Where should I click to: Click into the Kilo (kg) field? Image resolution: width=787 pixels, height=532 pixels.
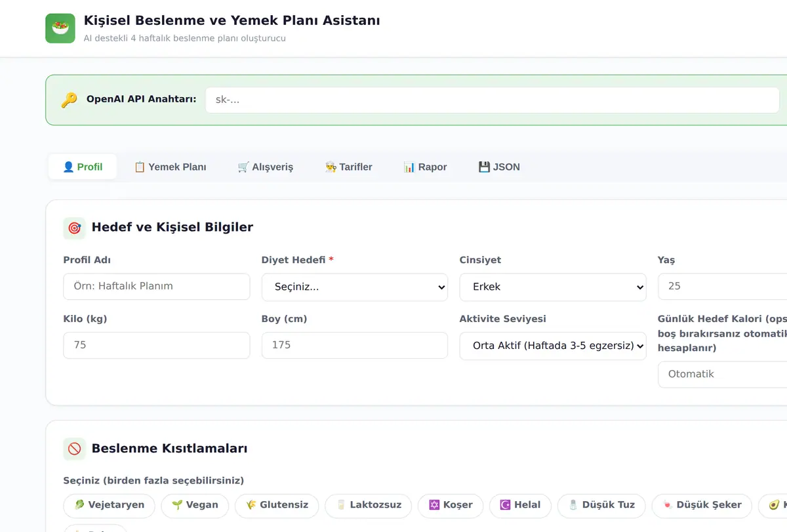(157, 345)
